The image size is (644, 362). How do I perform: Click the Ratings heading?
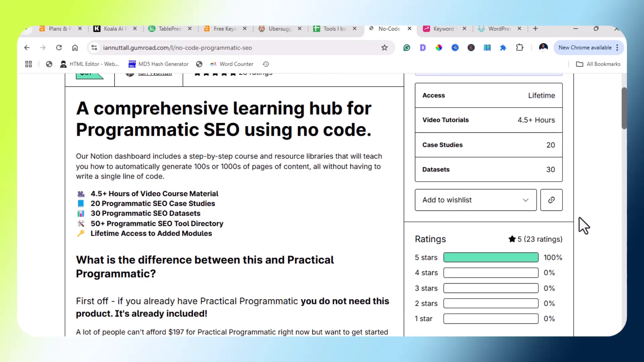(430, 239)
